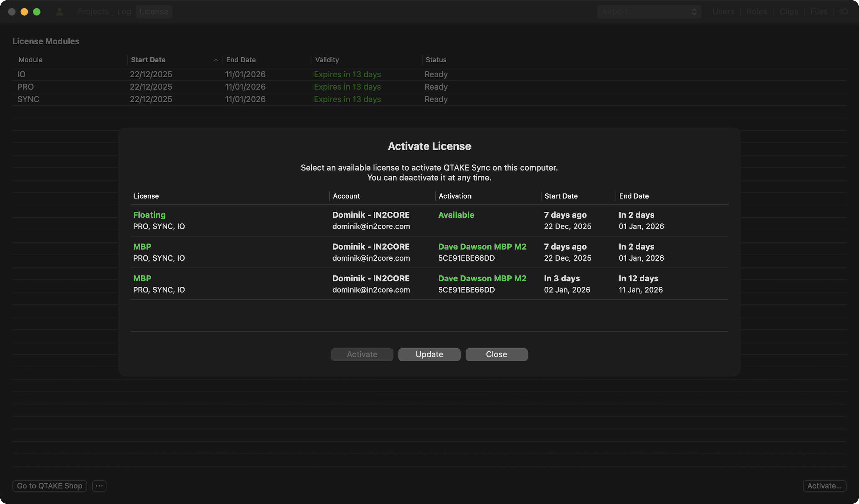Click the Activation column header in dialog
859x504 pixels.
click(455, 196)
